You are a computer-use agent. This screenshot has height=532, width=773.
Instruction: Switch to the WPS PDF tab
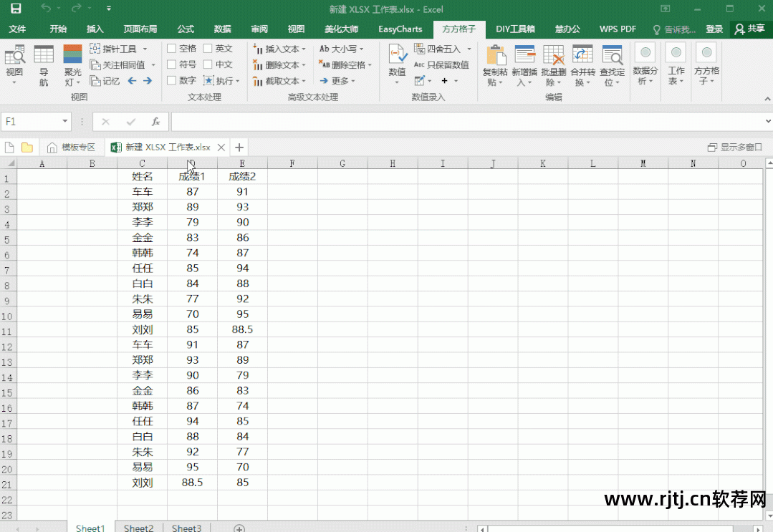(x=618, y=29)
